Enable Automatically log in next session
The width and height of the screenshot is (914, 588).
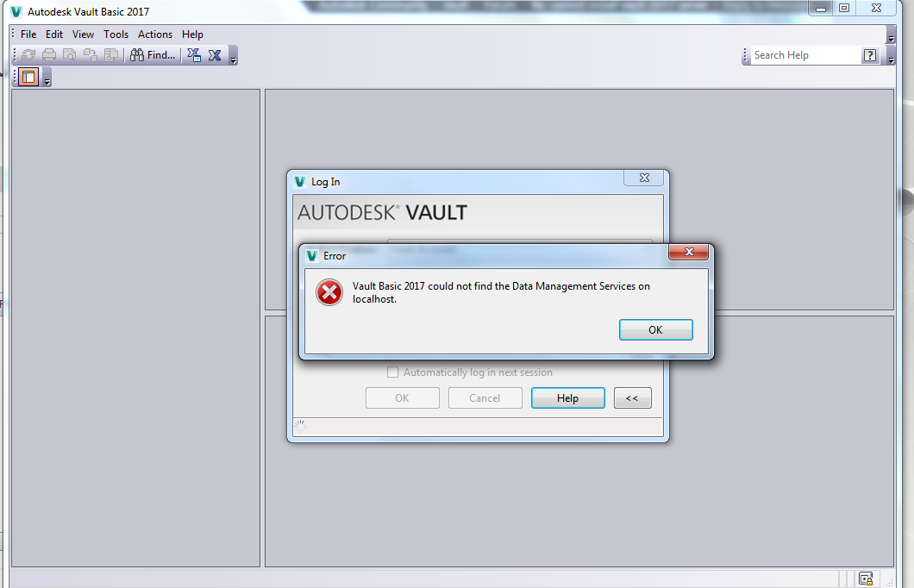(x=392, y=372)
